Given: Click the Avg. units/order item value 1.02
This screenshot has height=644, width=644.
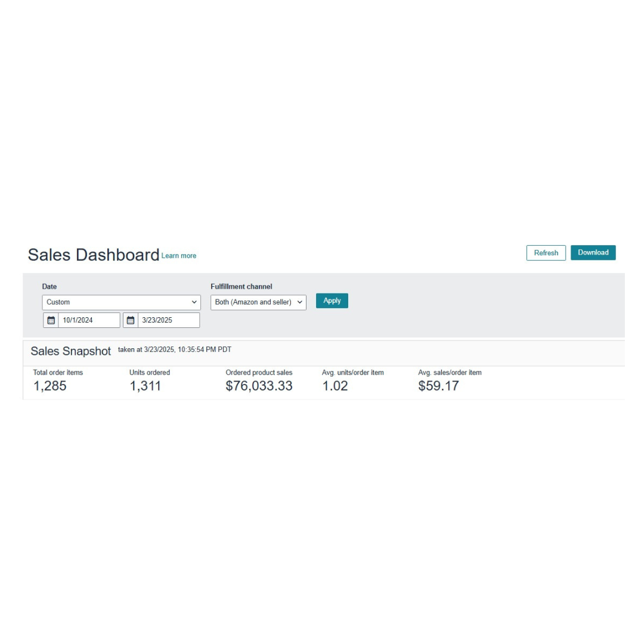Looking at the screenshot, I should tap(335, 386).
